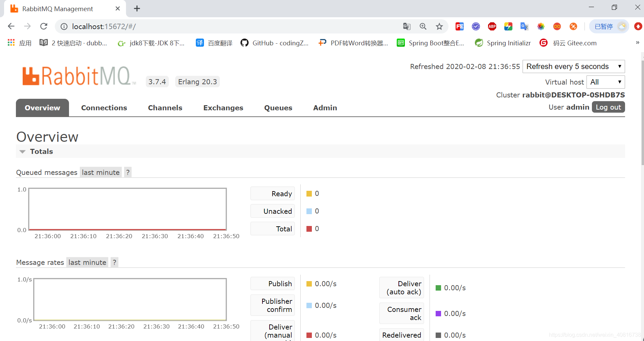Open the Spring Initializr bookmark

(x=503, y=43)
